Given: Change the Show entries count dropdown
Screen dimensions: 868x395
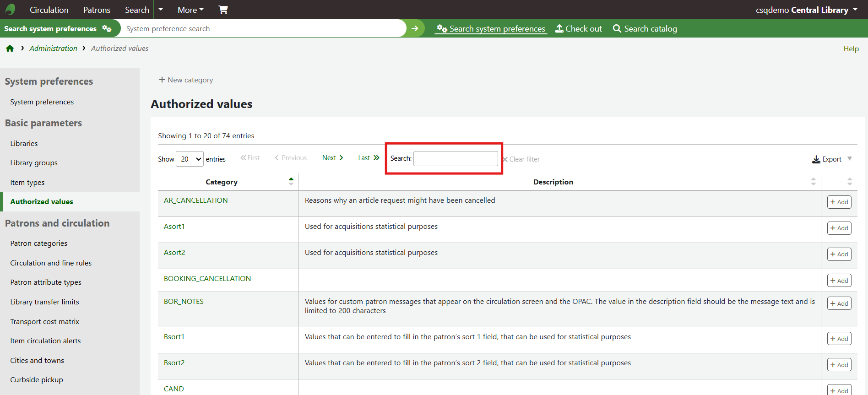Looking at the screenshot, I should [190, 159].
